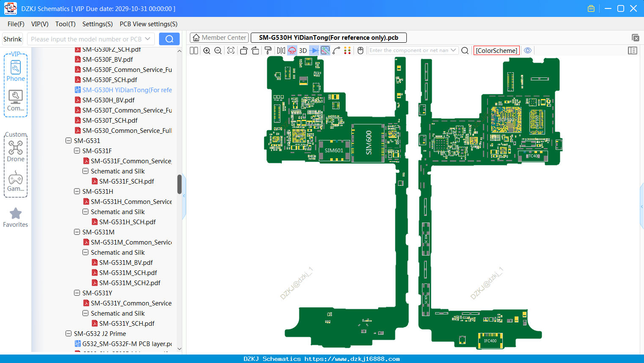
Task: Open the Tool(T) menu
Action: click(66, 24)
